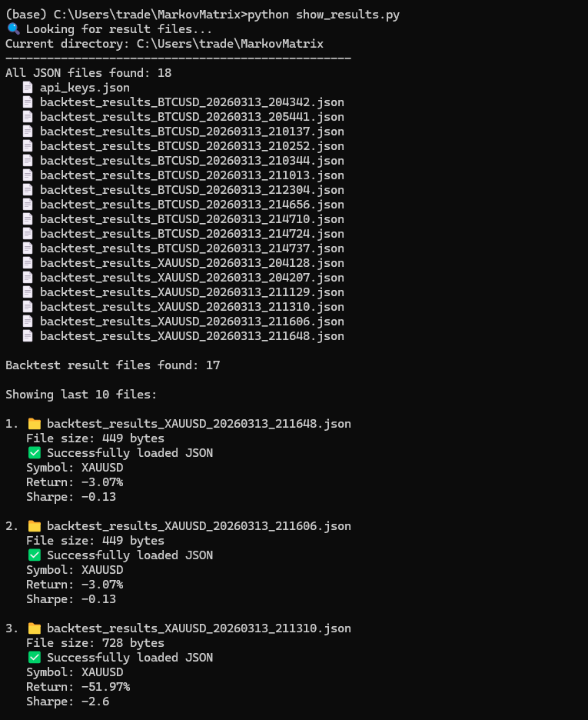Click the 'Return: -51.97%' line

(78, 687)
